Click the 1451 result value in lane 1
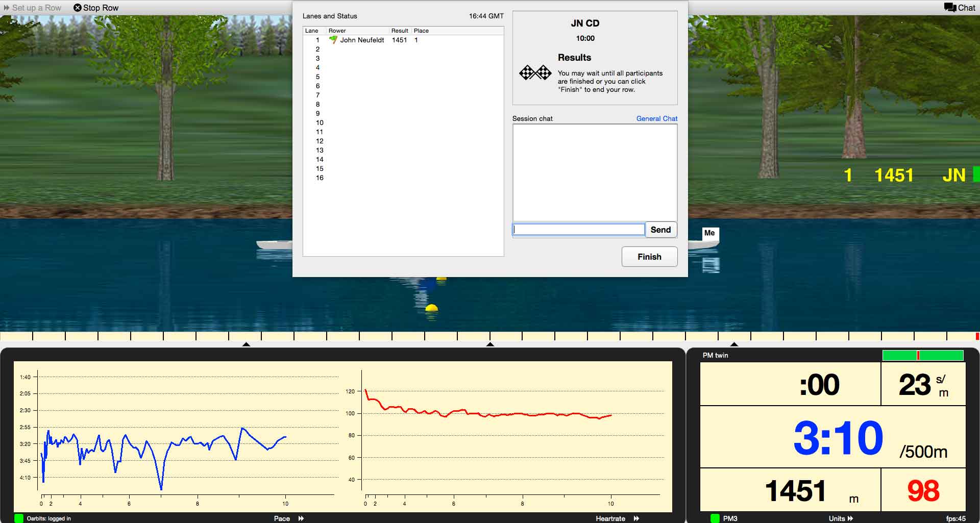Image resolution: width=980 pixels, height=523 pixels. [x=399, y=40]
